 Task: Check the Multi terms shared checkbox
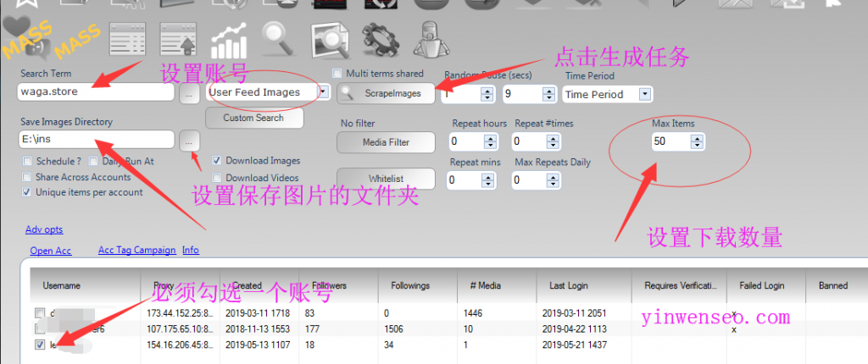338,74
